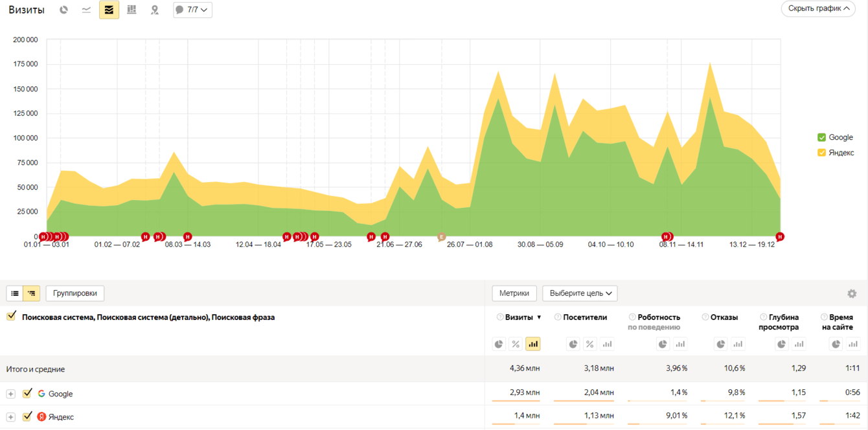Toggle the select-all header checkbox
Screen dimensions: 868x430
[11, 316]
